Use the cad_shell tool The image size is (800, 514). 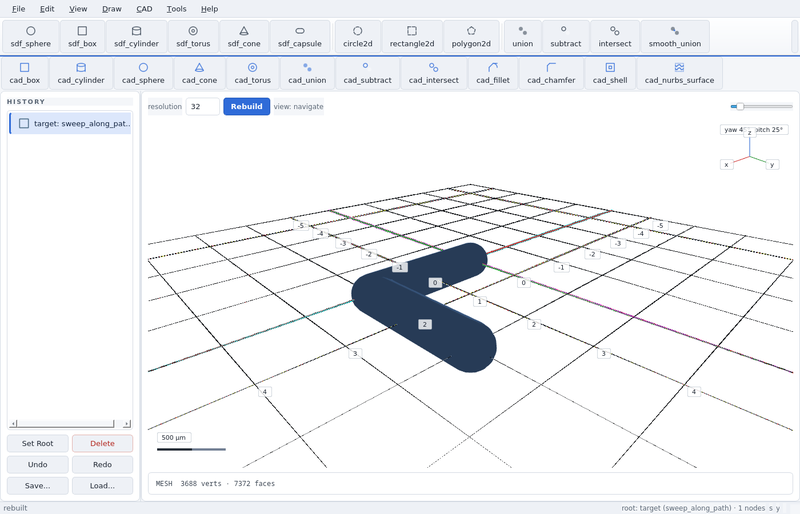click(x=610, y=74)
